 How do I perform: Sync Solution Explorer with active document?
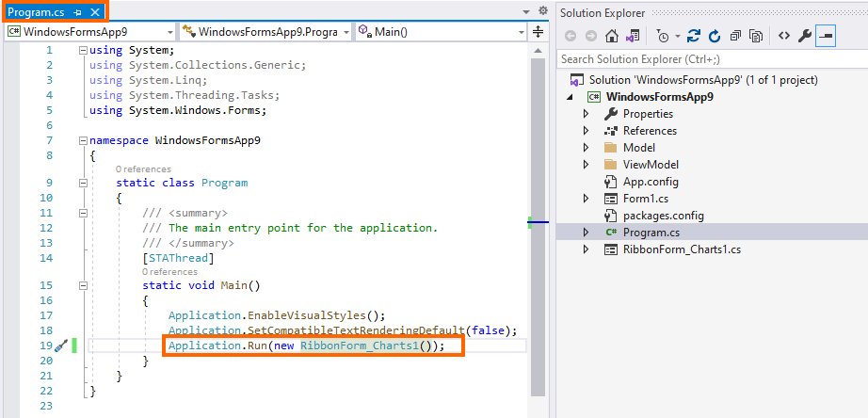[693, 36]
